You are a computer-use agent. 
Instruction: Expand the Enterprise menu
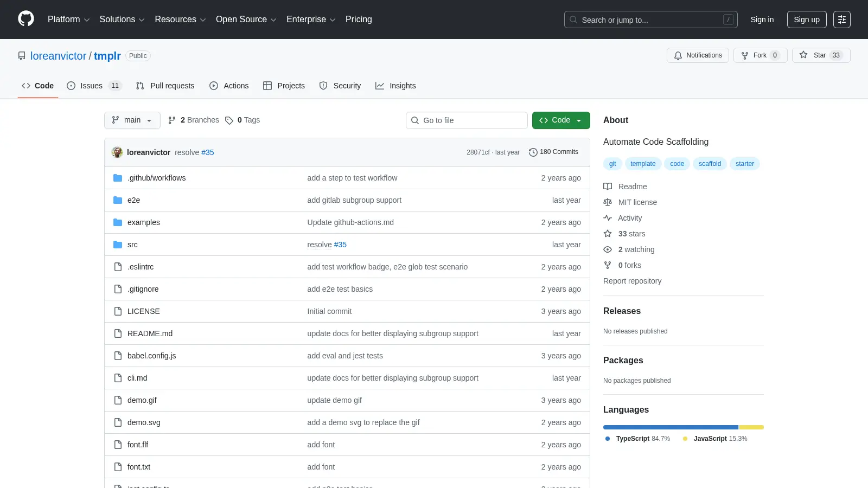point(311,20)
